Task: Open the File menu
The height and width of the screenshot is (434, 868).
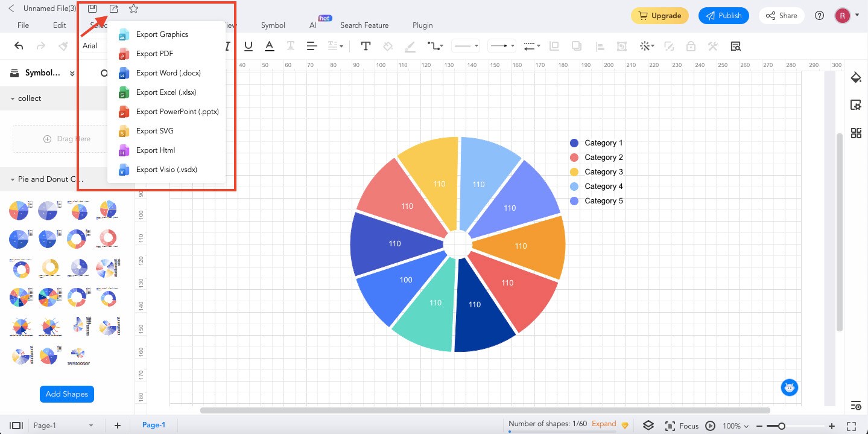Action: click(x=23, y=25)
